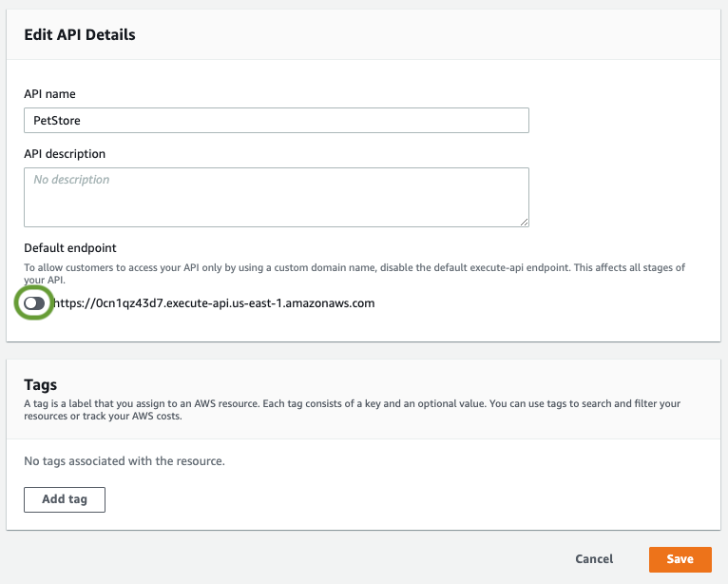Viewport: 728px width, 584px height.
Task: Toggle the default endpoint switch
Action: tap(34, 303)
